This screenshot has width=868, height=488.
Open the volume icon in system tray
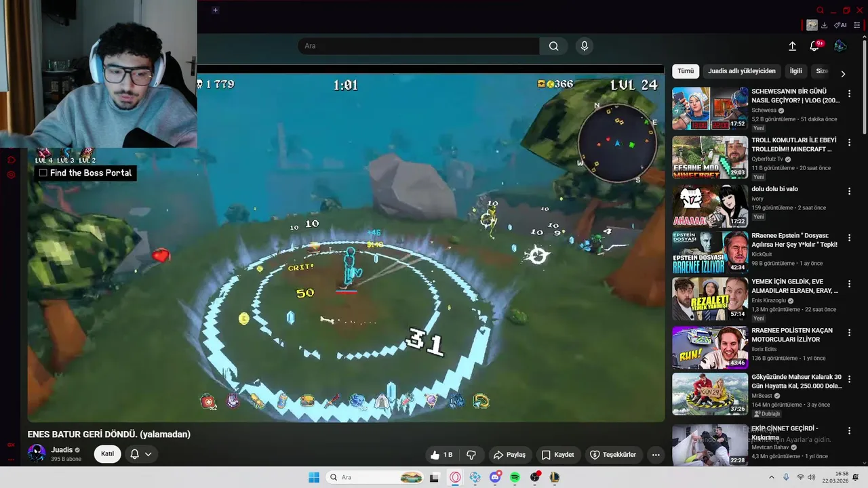pos(812,477)
